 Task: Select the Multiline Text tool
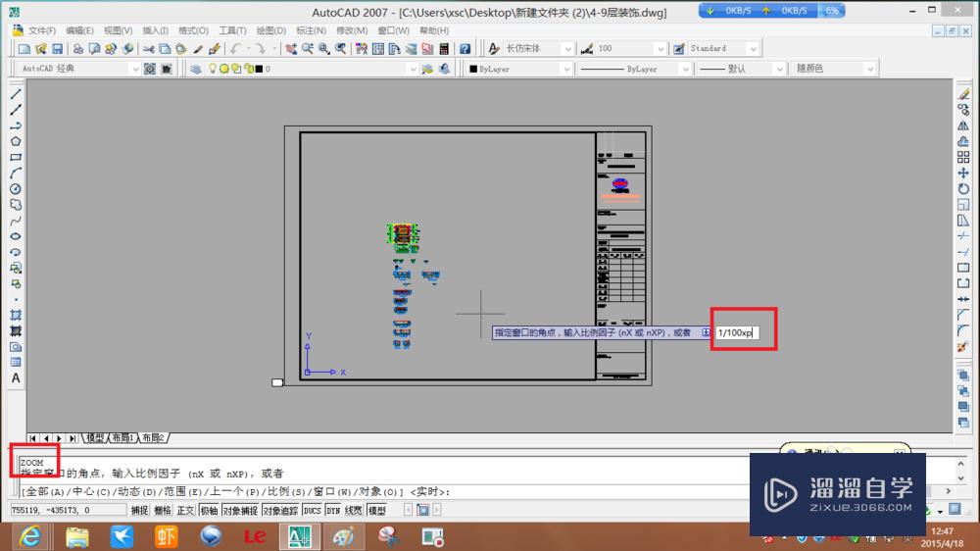(x=16, y=378)
